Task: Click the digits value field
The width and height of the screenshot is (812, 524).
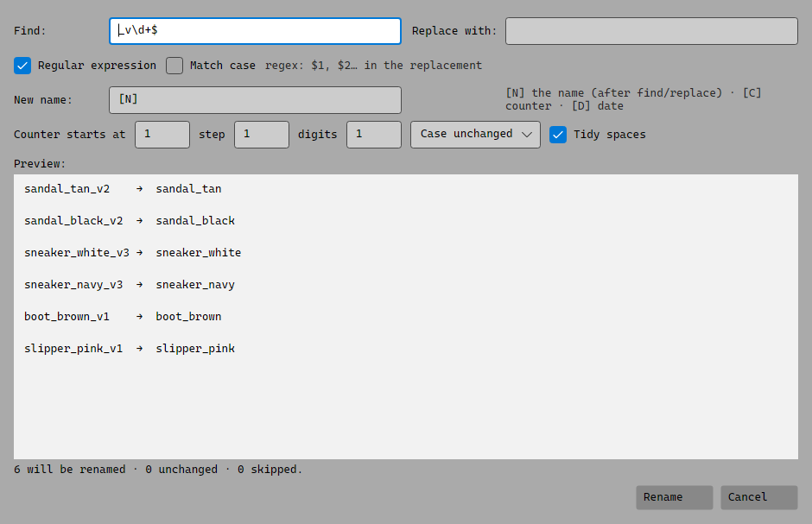Action: click(374, 135)
